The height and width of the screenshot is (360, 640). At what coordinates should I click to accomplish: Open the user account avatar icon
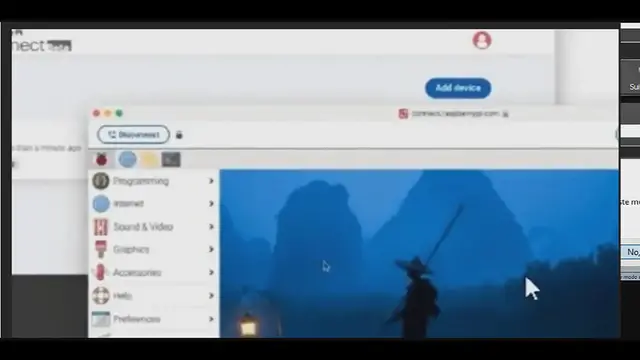[x=482, y=40]
